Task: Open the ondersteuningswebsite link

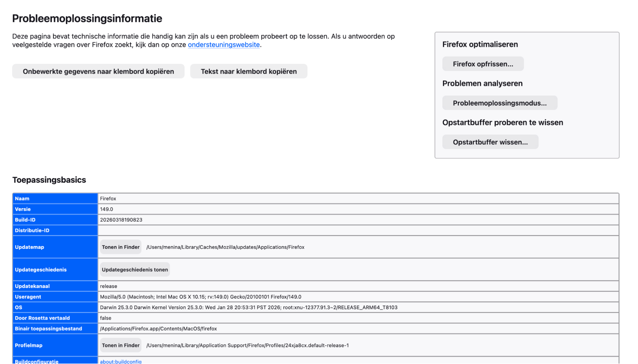Action: coord(224,45)
